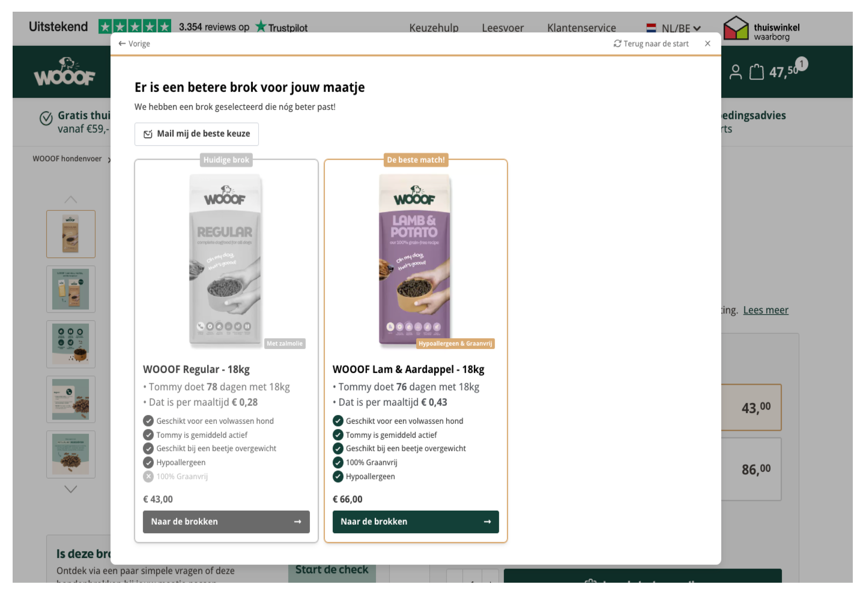
Task: Click the Thuiswinkel Waarborg logo
Action: [x=762, y=29]
